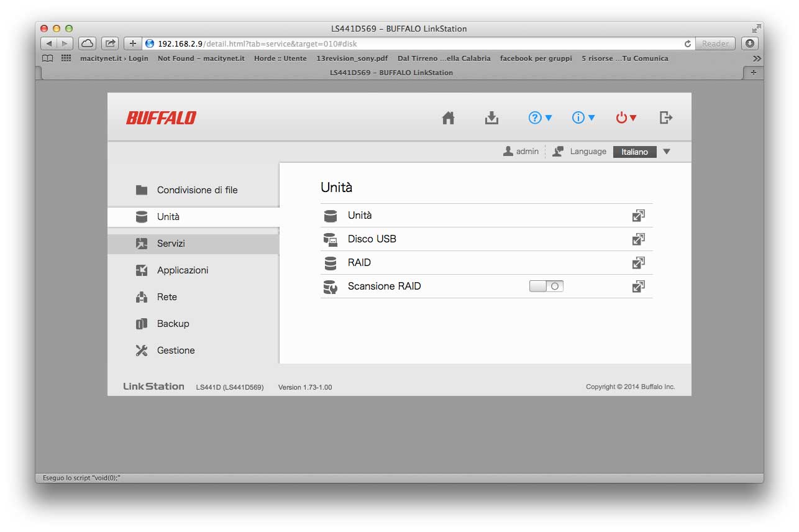799x532 pixels.
Task: Click the site globe icon in address bar
Action: pos(150,44)
